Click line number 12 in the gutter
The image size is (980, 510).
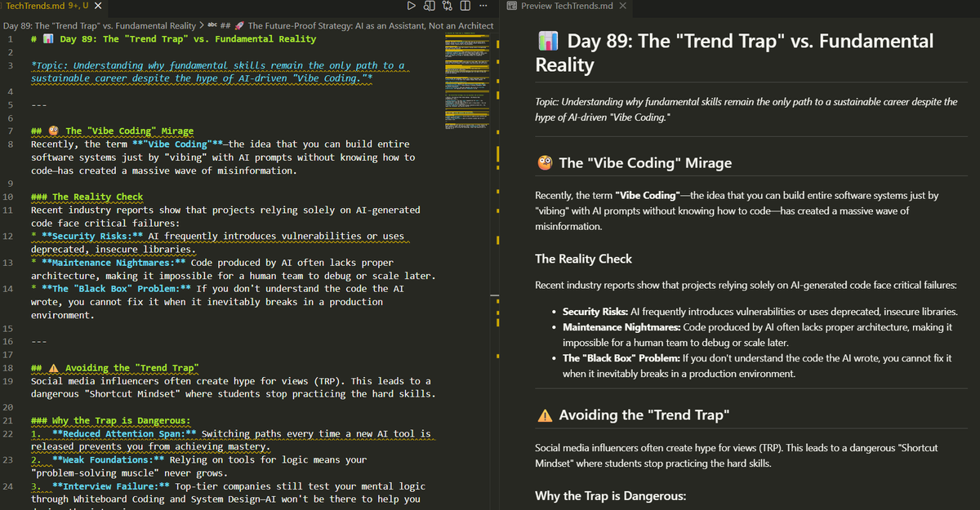click(x=7, y=237)
